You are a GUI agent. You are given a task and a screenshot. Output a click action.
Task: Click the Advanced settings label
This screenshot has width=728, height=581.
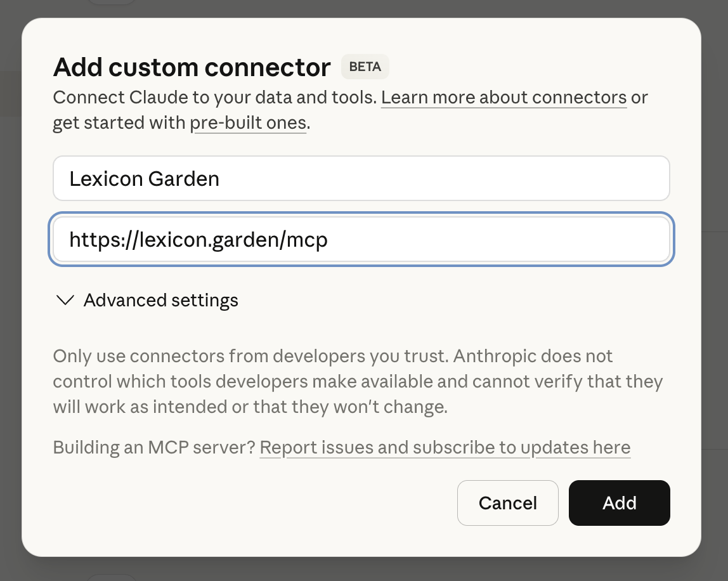(160, 300)
